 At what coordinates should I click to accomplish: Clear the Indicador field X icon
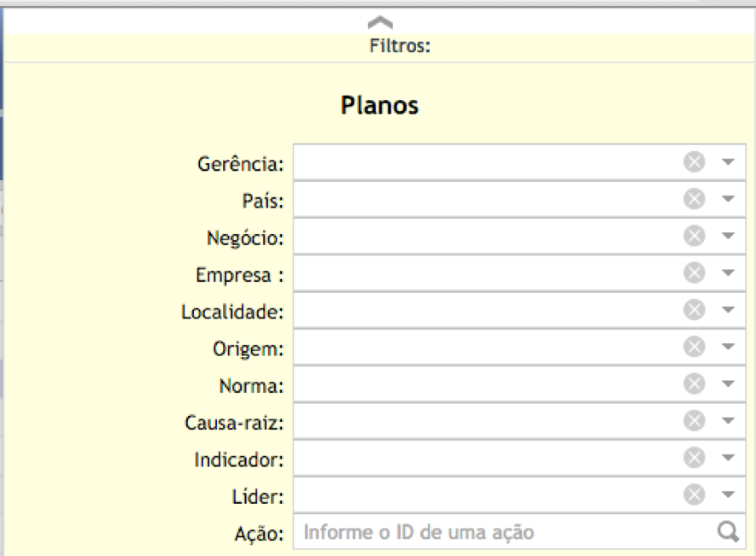694,457
